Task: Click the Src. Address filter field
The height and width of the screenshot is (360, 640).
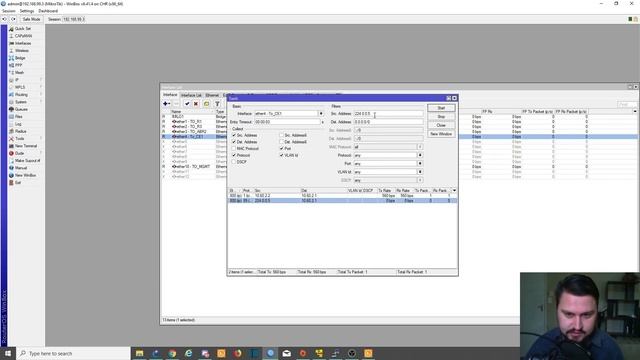Action: 388,113
